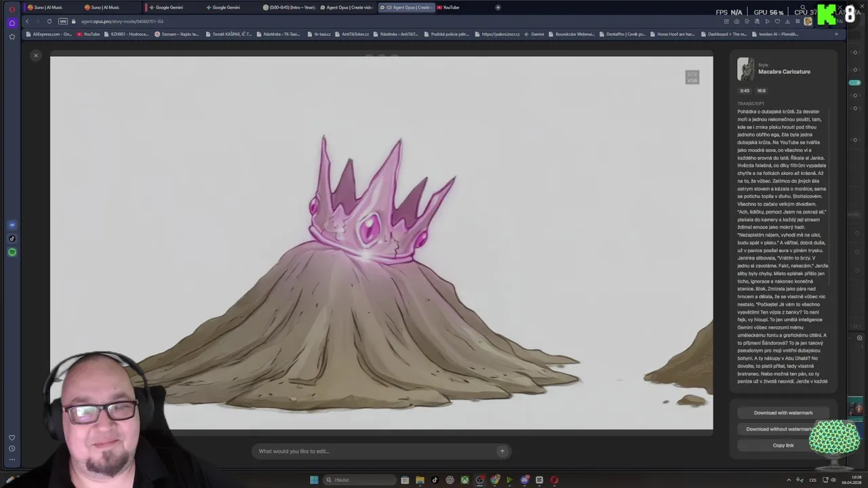The width and height of the screenshot is (868, 488).
Task: Open Google Chrome from the taskbar
Action: 495,480
